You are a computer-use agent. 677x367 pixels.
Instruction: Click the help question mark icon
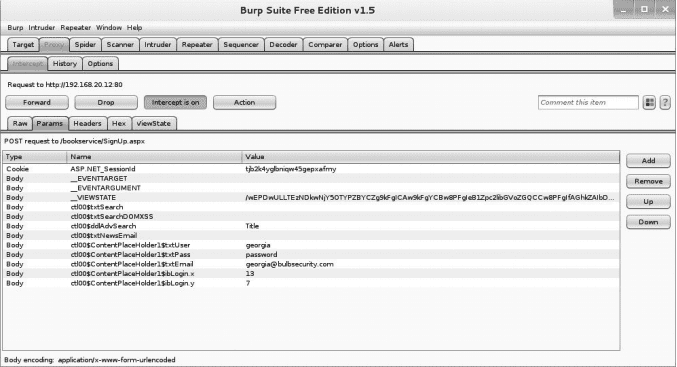coord(665,102)
